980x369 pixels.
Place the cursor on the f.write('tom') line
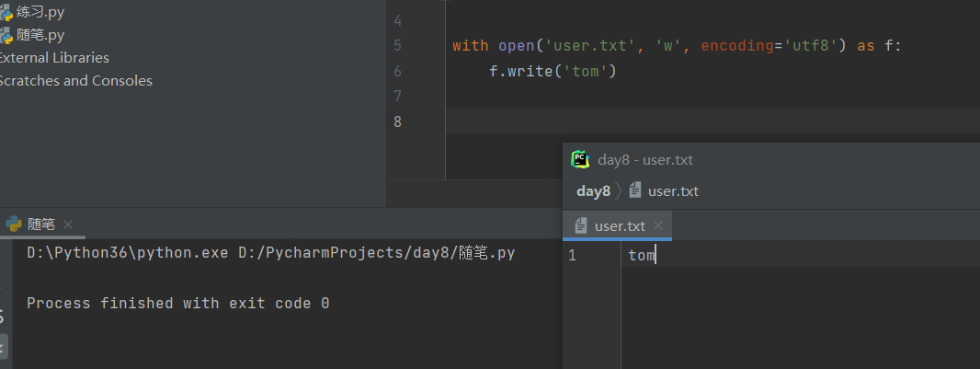point(552,71)
